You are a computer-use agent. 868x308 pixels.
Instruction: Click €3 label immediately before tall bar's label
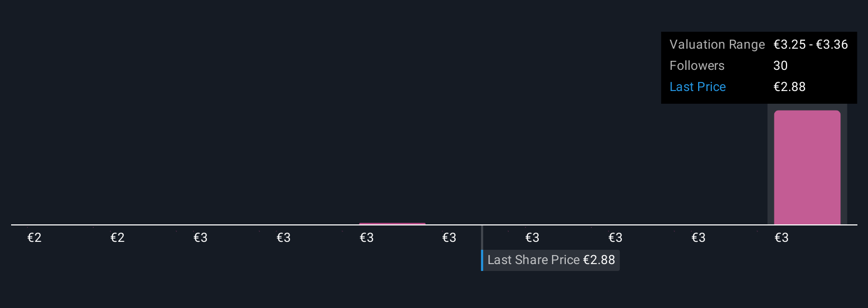click(x=699, y=238)
